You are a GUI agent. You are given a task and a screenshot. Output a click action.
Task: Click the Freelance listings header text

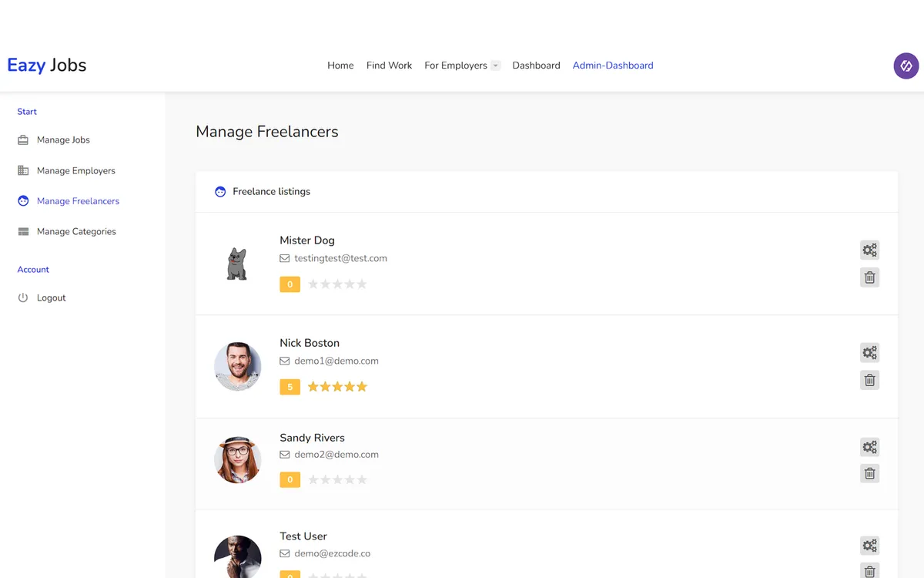pyautogui.click(x=271, y=192)
